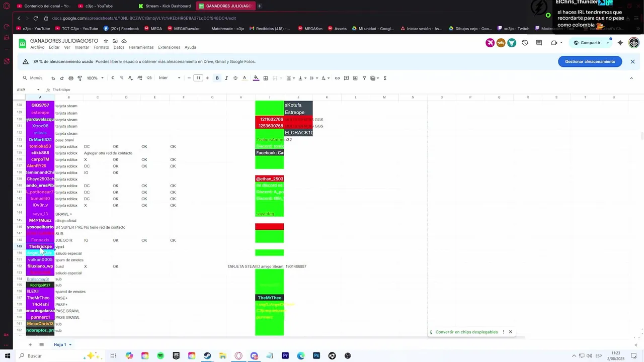Open Spotify from the taskbar

(x=160, y=355)
